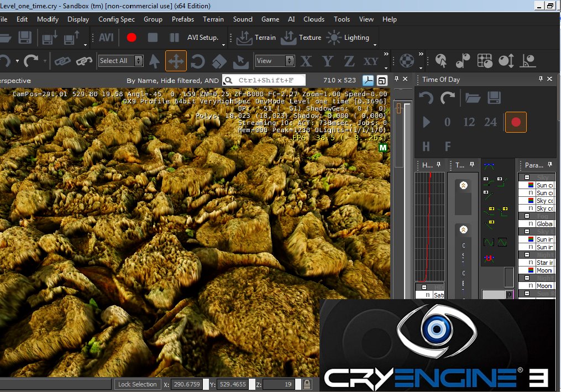Click the grid-with-spheres icon
The height and width of the screenshot is (392, 561).
485,61
